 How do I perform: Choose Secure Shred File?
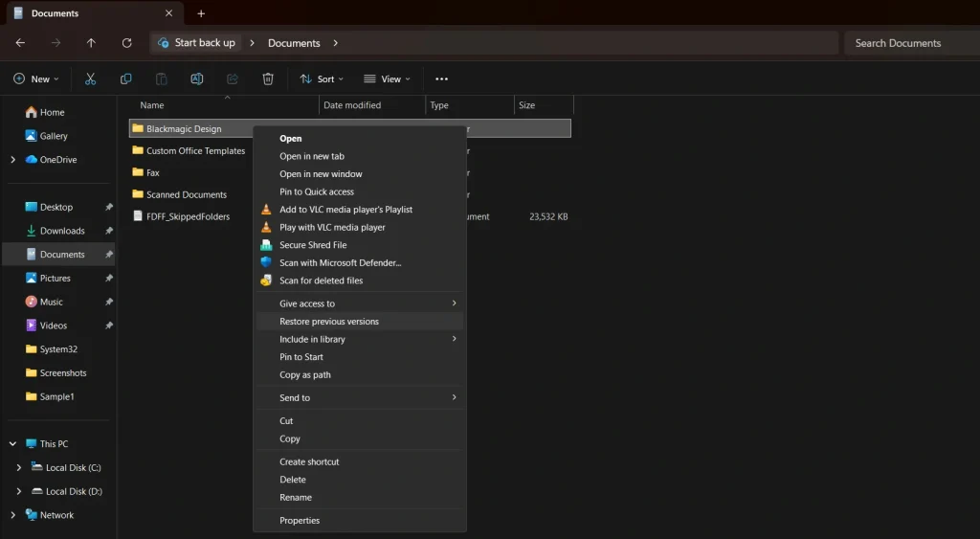click(x=360, y=245)
